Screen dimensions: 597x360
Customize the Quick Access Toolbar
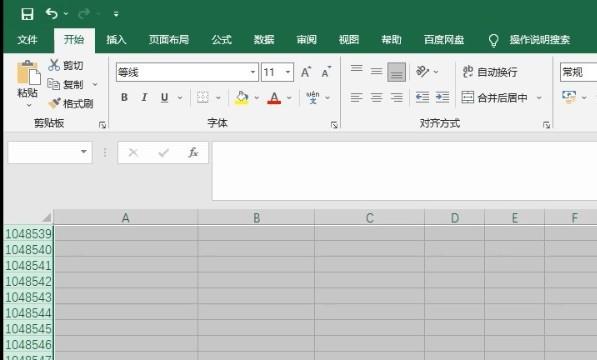coord(116,14)
